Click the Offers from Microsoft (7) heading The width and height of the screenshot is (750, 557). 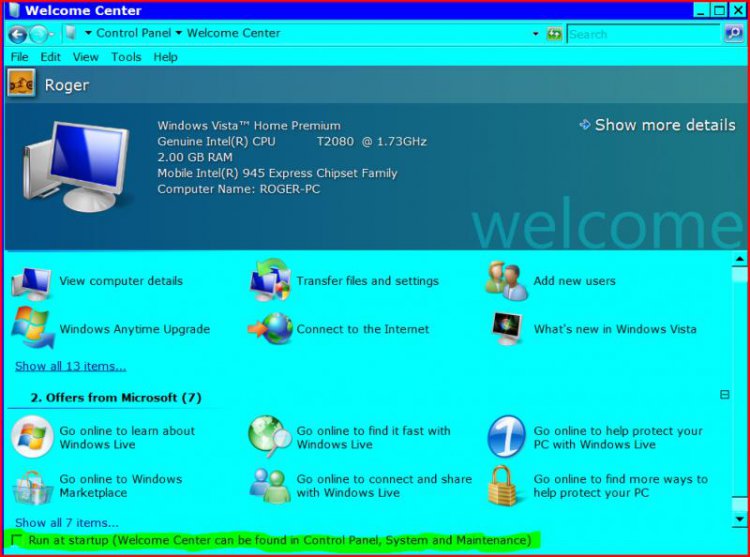[x=116, y=397]
